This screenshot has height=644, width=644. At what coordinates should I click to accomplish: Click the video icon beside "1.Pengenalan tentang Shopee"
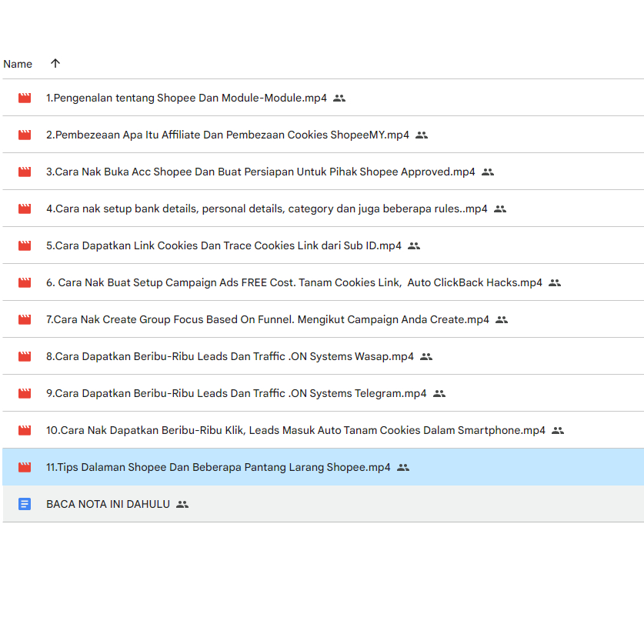tap(24, 98)
